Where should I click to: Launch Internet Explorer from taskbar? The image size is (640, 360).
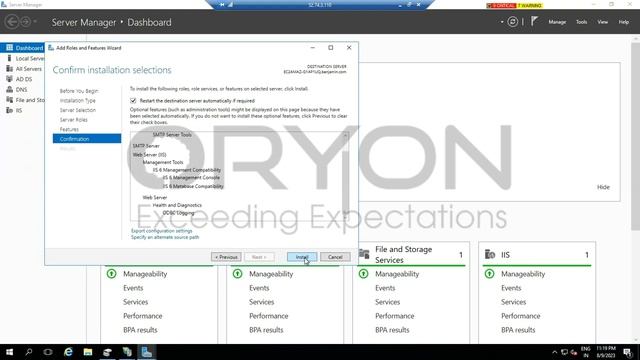click(68, 352)
